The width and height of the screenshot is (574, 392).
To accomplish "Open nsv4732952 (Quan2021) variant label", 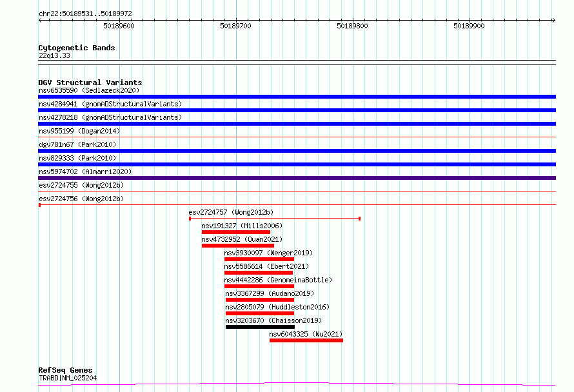I will pos(242,239).
